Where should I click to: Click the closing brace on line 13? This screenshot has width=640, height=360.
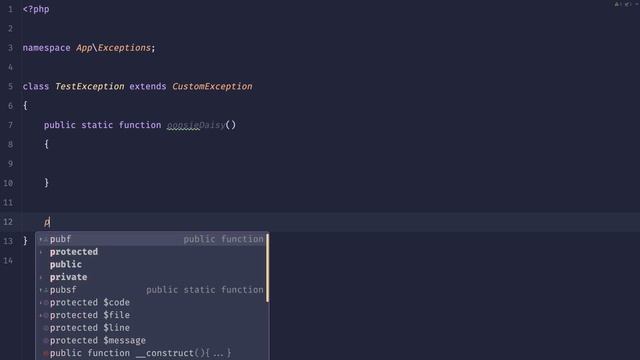click(25, 241)
